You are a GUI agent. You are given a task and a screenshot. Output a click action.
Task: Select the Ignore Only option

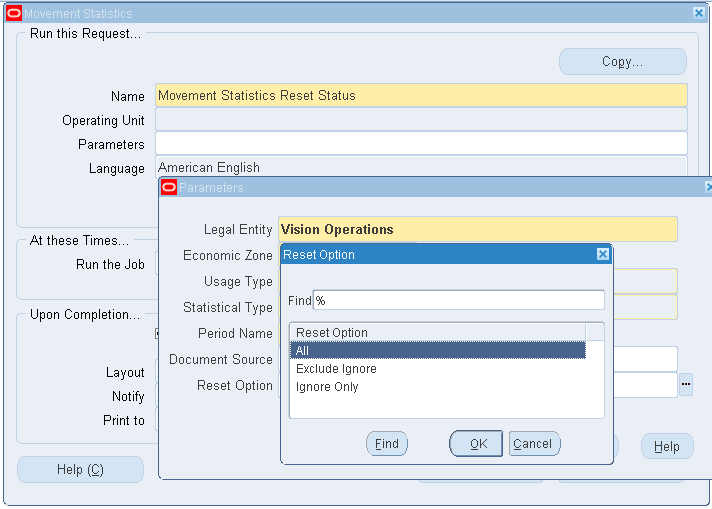tap(438, 386)
